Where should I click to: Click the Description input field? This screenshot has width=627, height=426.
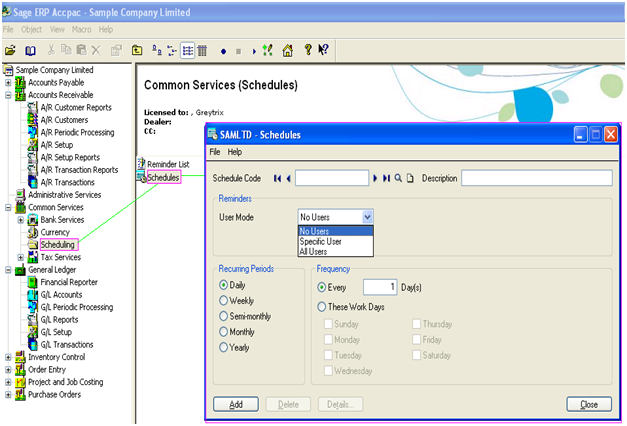coord(537,178)
